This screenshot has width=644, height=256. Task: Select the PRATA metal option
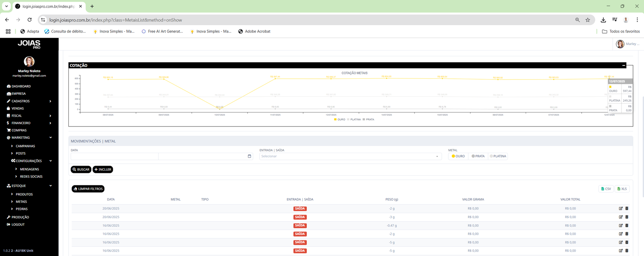478,156
